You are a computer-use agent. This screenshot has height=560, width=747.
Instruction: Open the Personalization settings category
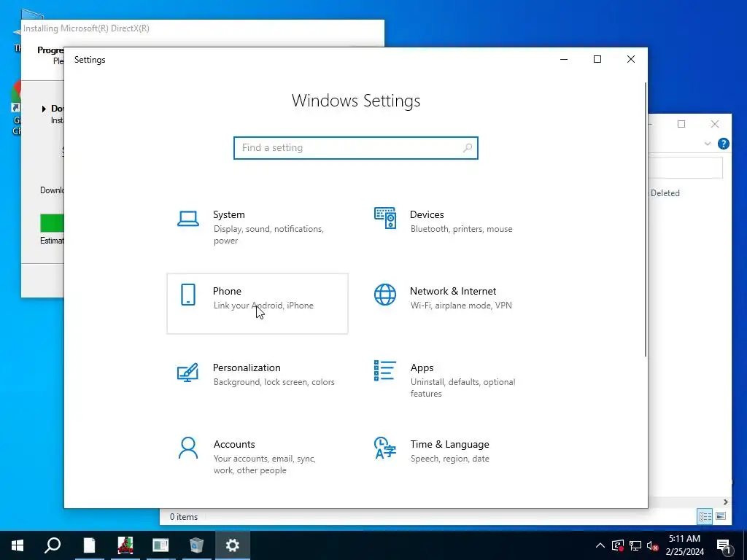258,381
